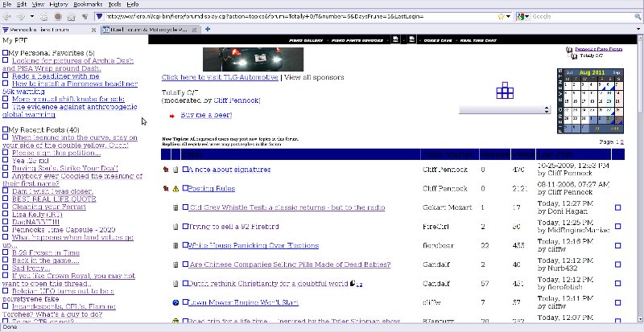Click the search magnifier icon in Google box
The height and width of the screenshot is (332, 644).
click(637, 17)
